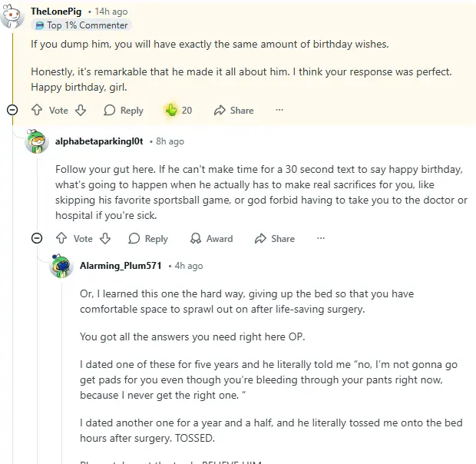Click Alarming_Plum571's avatar image

[61, 266]
